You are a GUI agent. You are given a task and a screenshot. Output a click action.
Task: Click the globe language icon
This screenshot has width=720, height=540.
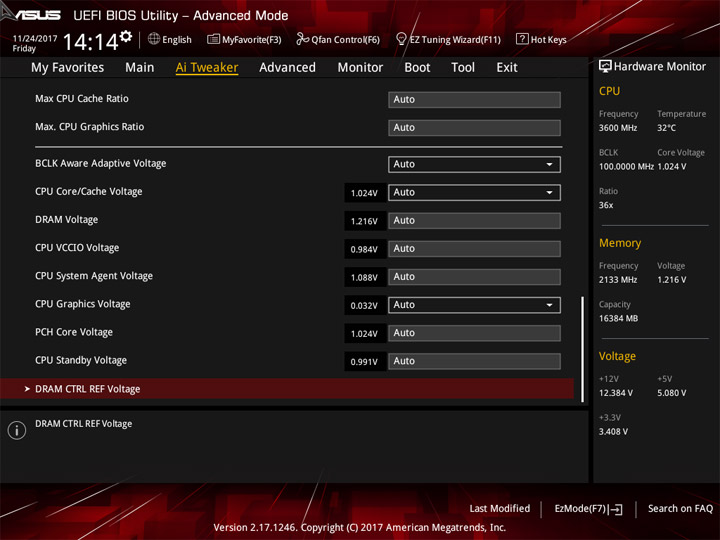coord(154,39)
